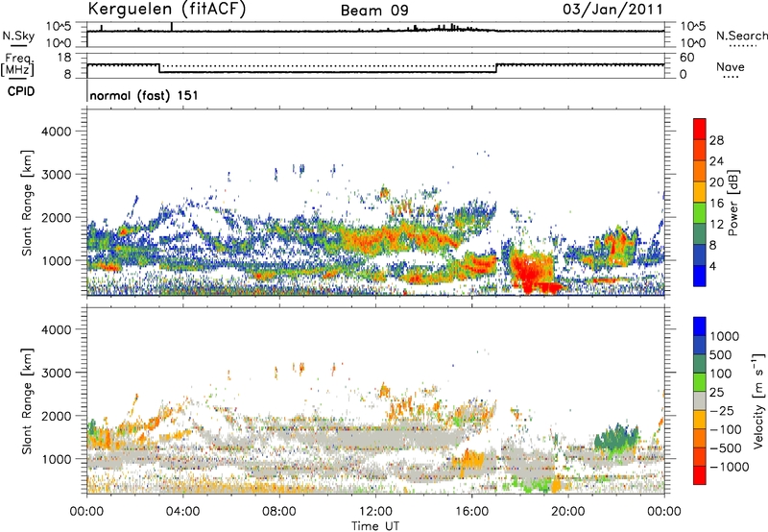Pick the dark green 8–12 dB colorbar segment
Screen dimensions: 768x532
click(700, 234)
